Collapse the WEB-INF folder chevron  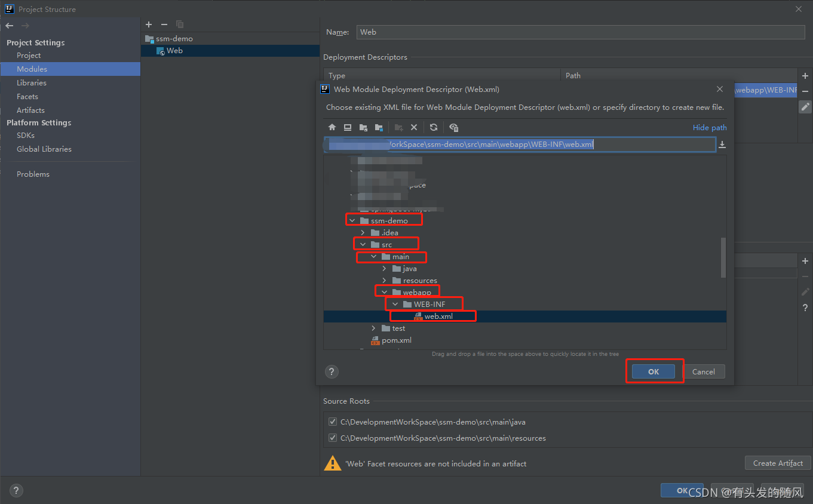pyautogui.click(x=395, y=305)
